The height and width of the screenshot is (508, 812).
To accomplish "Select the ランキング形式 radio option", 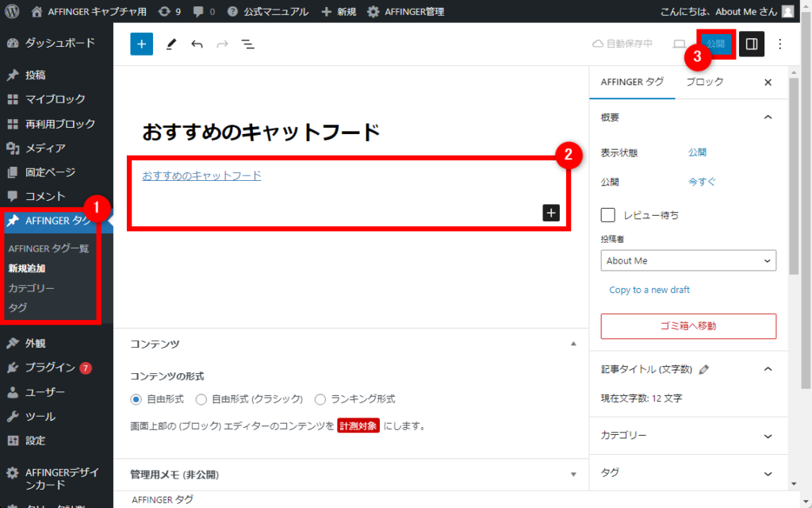I will pyautogui.click(x=320, y=399).
